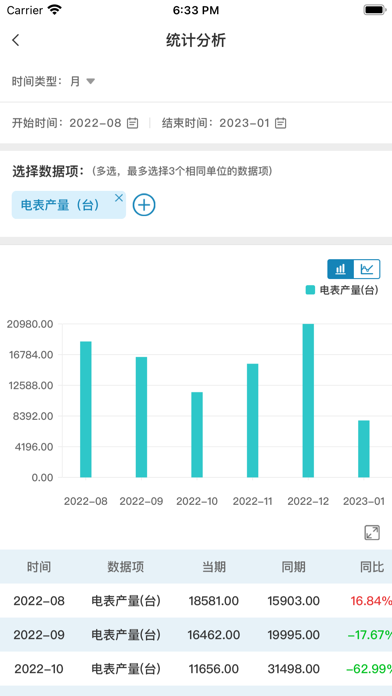Image resolution: width=392 pixels, height=696 pixels.
Task: Tap the 2023-01 bar in chart
Action: click(x=364, y=449)
